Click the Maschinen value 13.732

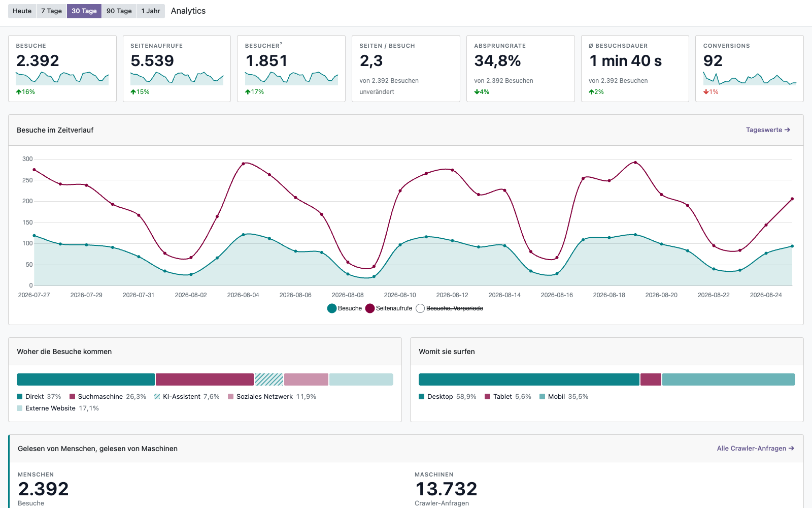point(446,489)
